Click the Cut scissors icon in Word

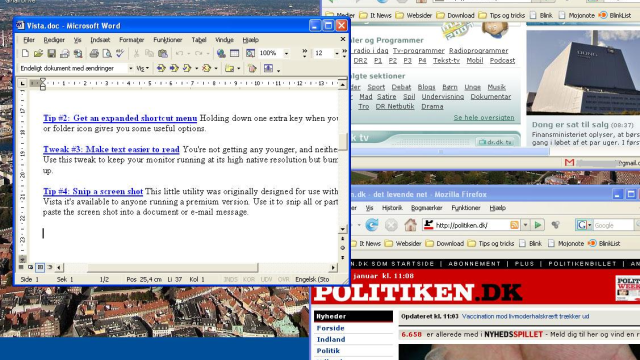point(136,53)
